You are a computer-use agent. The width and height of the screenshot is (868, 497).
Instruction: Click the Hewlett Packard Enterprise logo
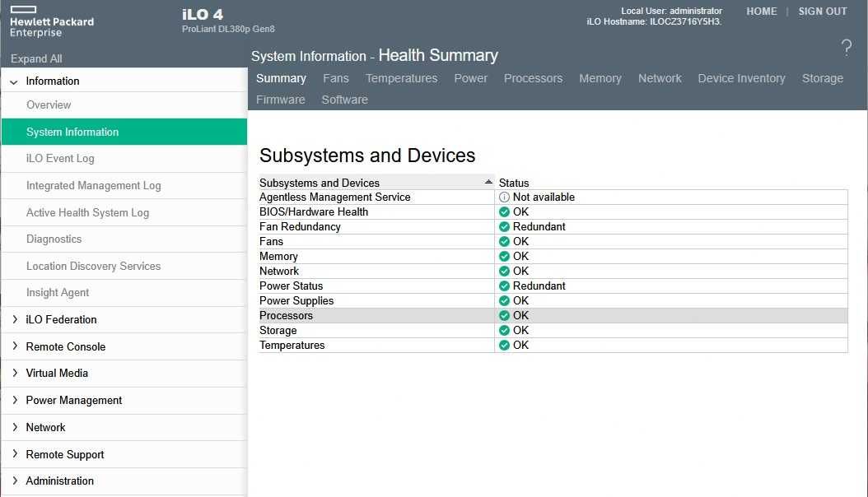(52, 22)
